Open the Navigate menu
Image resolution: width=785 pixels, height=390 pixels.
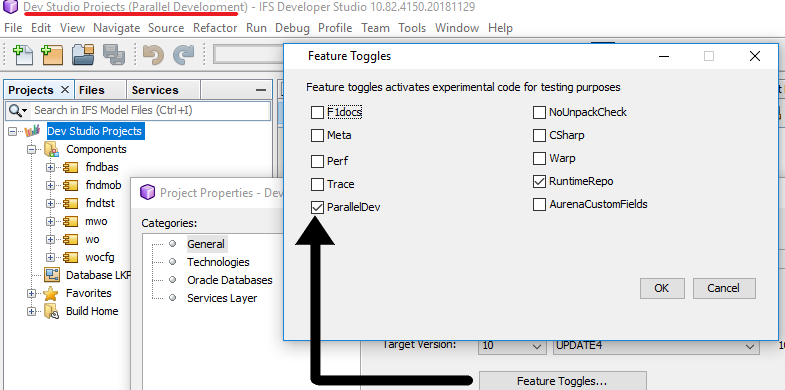(117, 28)
